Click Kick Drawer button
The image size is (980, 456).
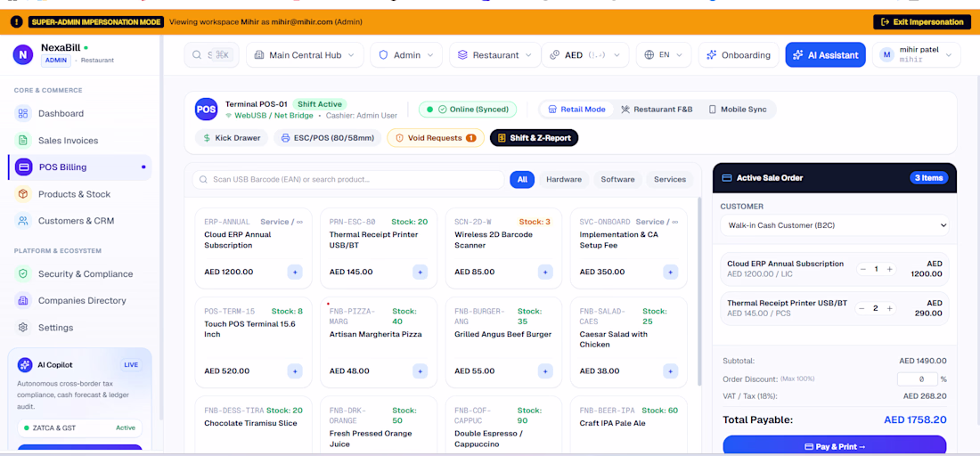[x=232, y=138]
